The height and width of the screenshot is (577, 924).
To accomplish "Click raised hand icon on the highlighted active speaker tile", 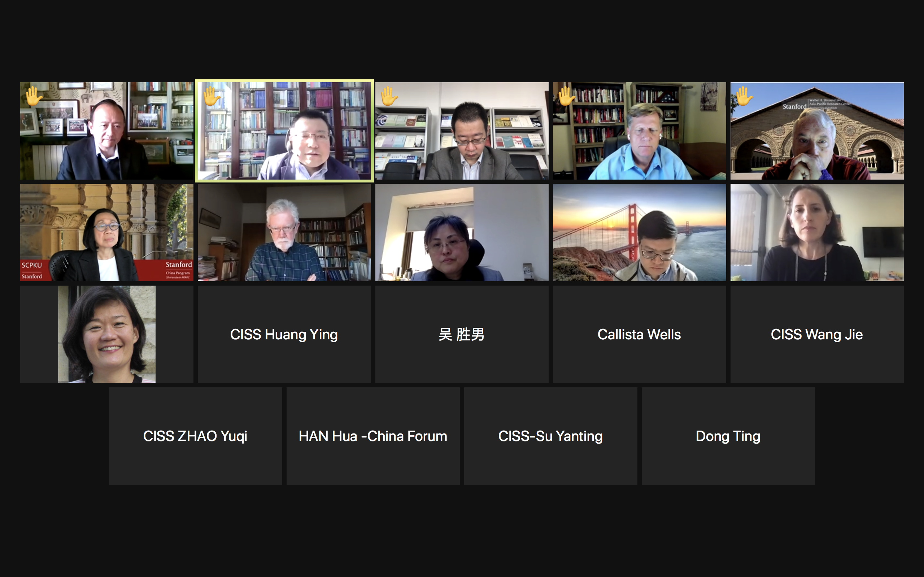I will 211,96.
